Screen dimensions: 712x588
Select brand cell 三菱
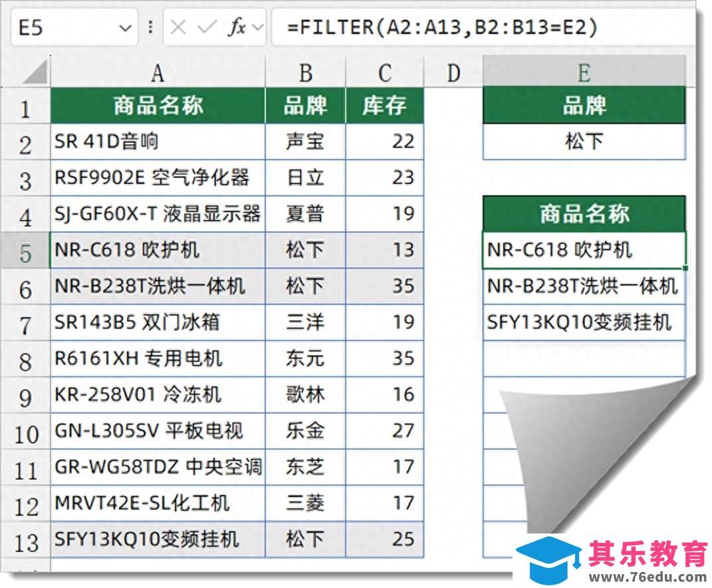(305, 503)
